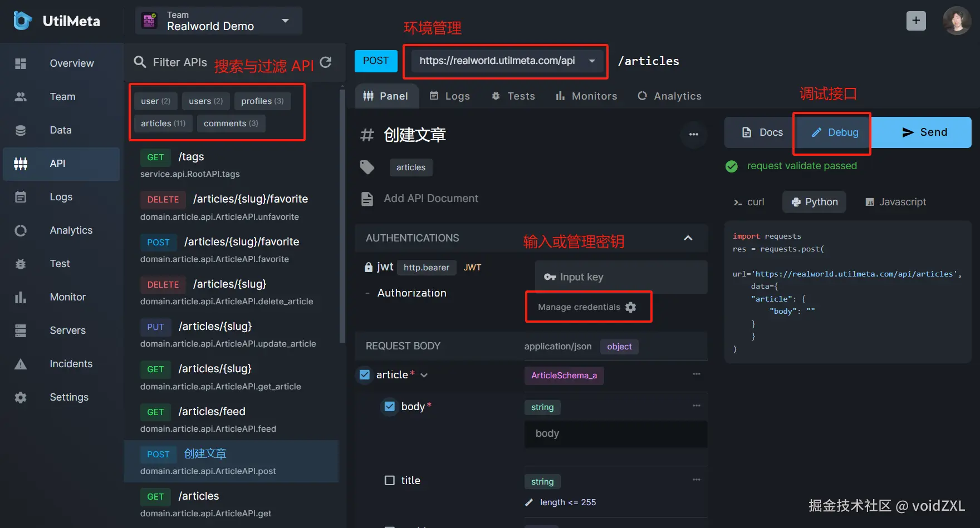Click the body text input field

616,434
